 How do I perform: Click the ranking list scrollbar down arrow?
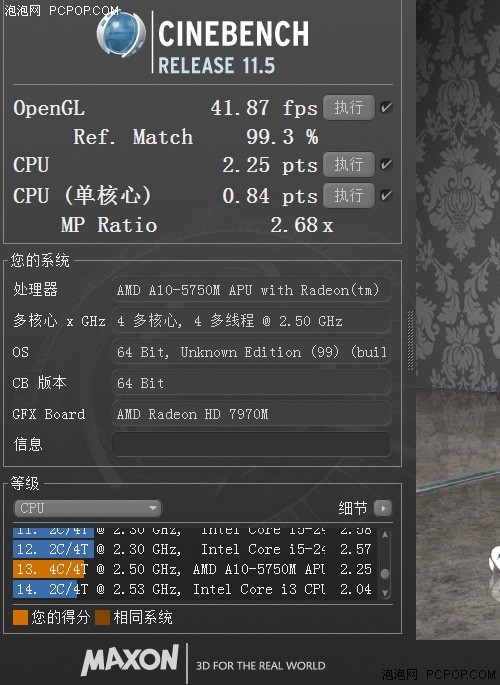[385, 593]
